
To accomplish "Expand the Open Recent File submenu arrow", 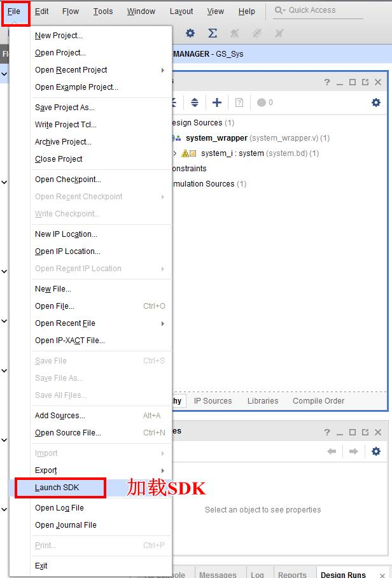I will [x=162, y=323].
